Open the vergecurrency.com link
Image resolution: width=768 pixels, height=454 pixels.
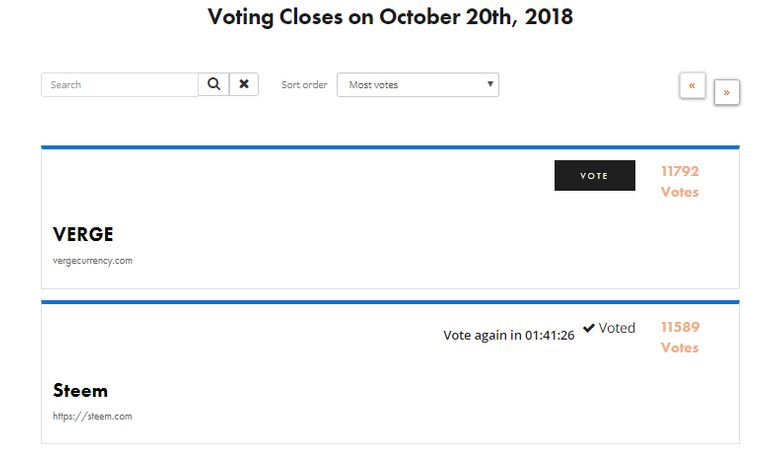pyautogui.click(x=93, y=261)
